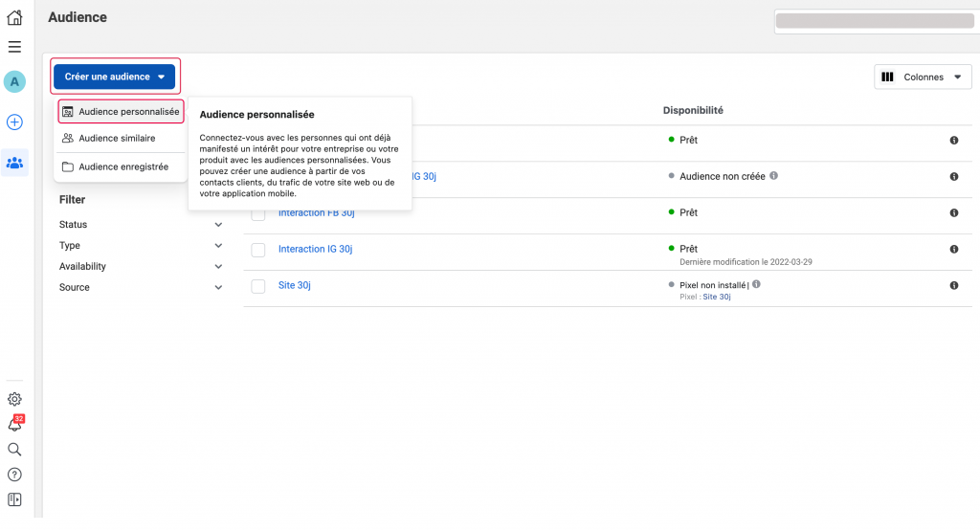This screenshot has width=980, height=531.
Task: Choose Audience personnalisée menu item
Action: point(121,111)
